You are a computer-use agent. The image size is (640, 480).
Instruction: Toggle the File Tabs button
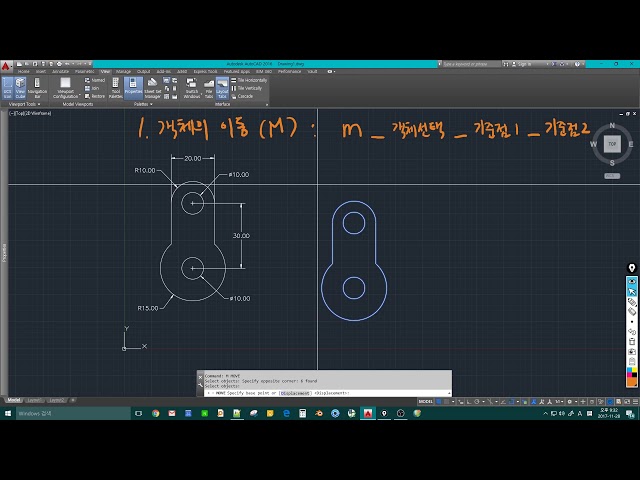tap(209, 88)
